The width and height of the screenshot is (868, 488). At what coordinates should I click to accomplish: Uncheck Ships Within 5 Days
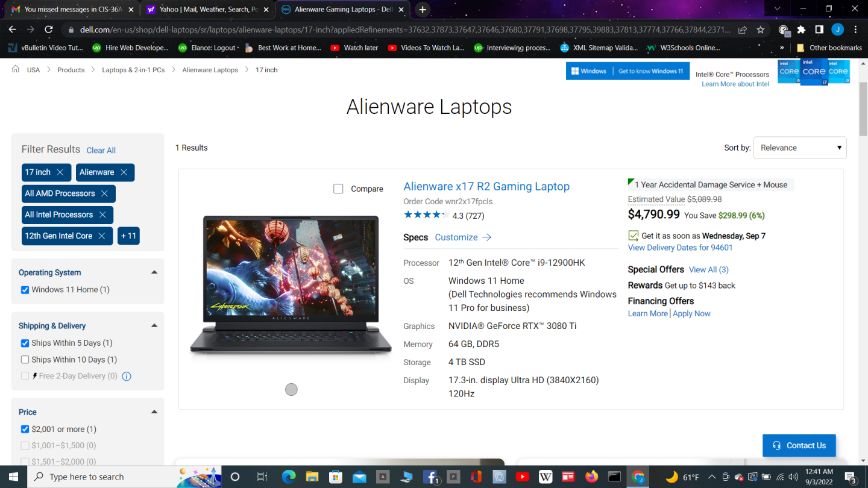tap(25, 343)
